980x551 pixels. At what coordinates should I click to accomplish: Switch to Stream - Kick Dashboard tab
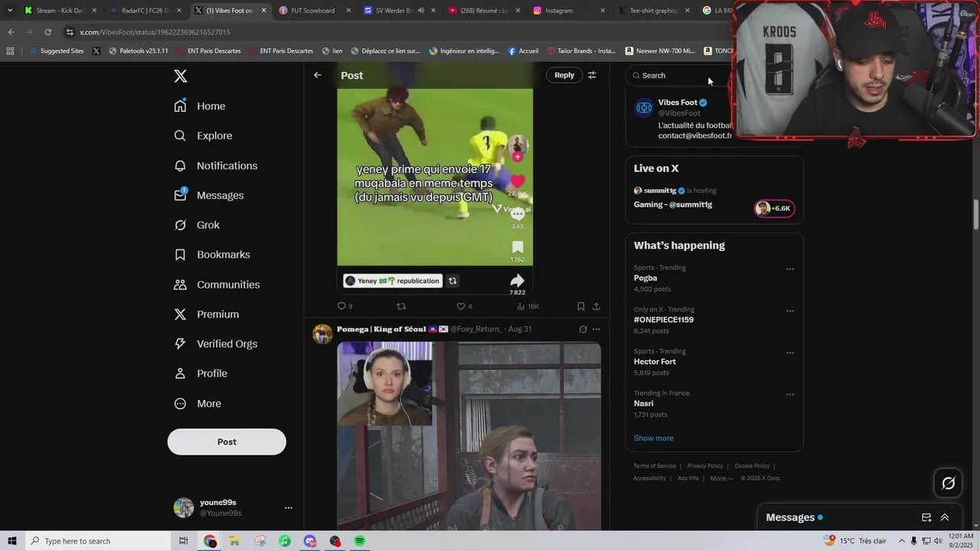[x=60, y=11]
